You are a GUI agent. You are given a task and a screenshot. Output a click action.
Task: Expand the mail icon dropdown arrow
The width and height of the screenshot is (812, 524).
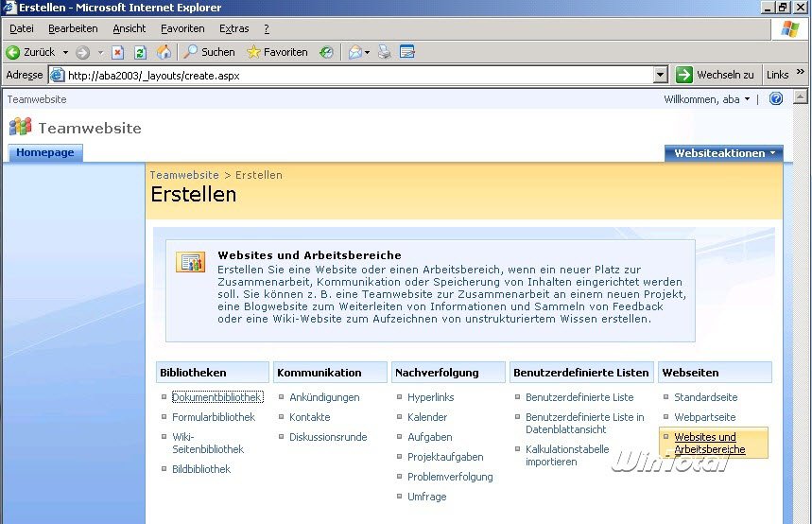coord(367,52)
